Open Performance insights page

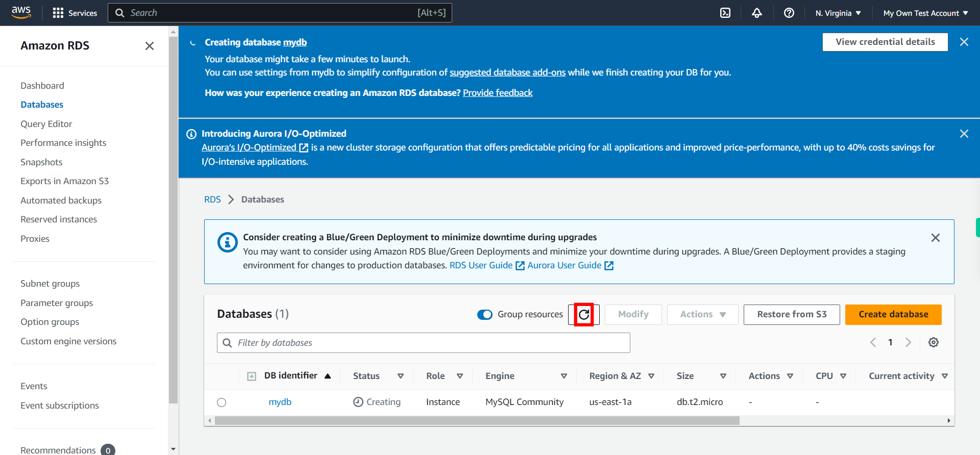coord(63,143)
